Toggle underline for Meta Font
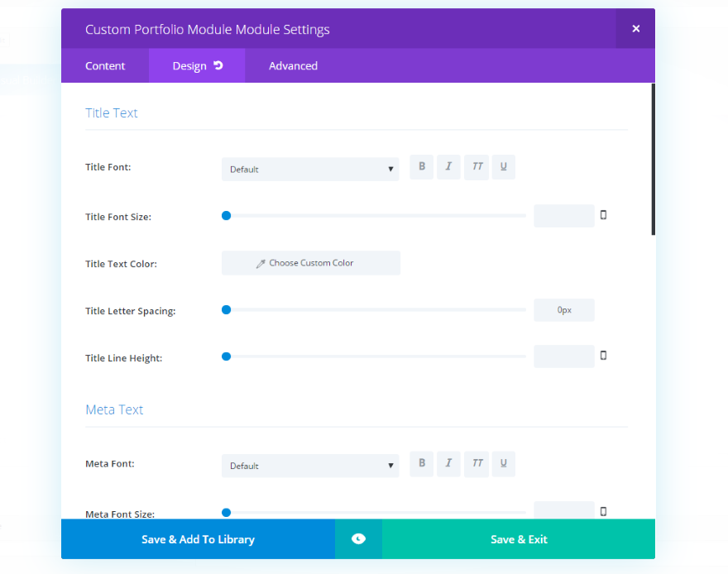The height and width of the screenshot is (574, 728). (503, 464)
